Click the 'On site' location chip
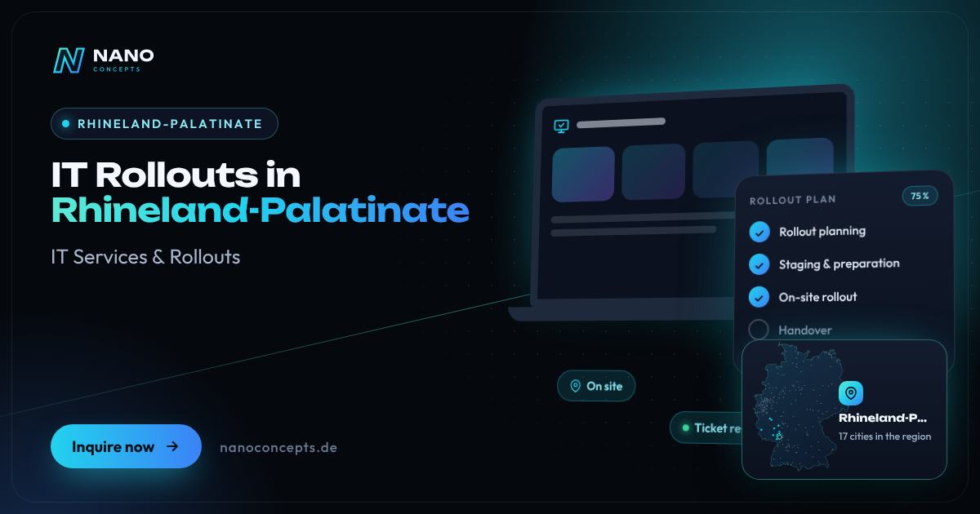Viewport: 980px width, 514px height. [x=596, y=386]
